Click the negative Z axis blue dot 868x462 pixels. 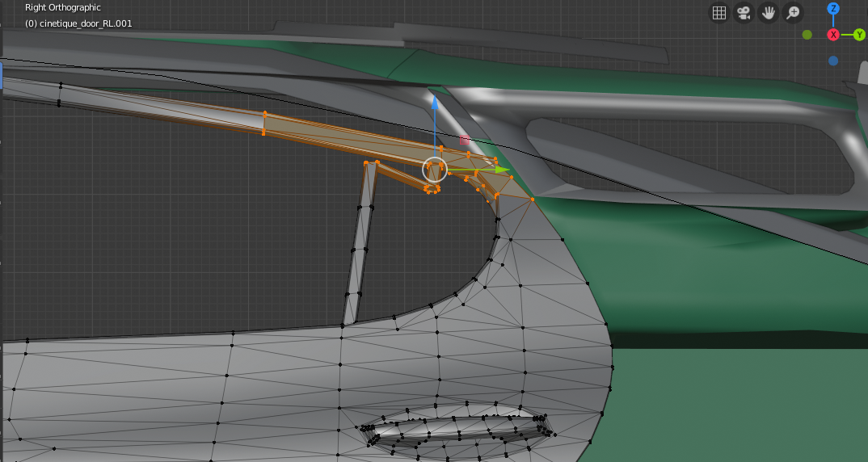click(833, 61)
